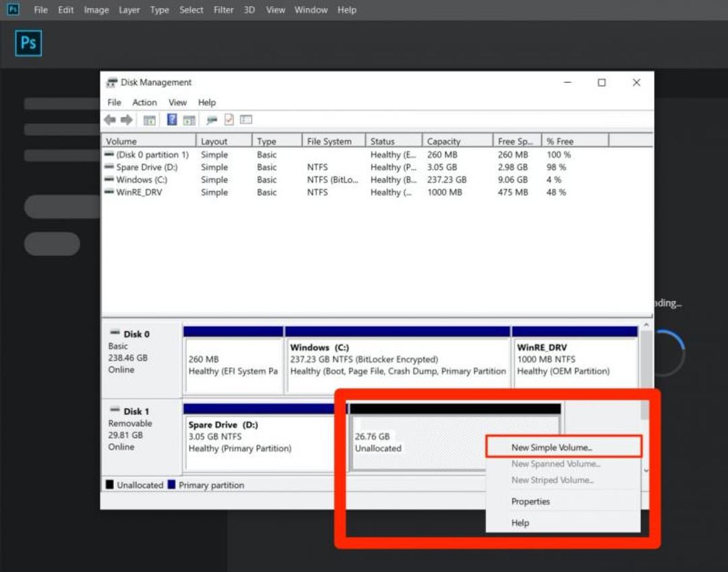Minimize the Disk Management window
The width and height of the screenshot is (728, 572).
click(x=568, y=82)
